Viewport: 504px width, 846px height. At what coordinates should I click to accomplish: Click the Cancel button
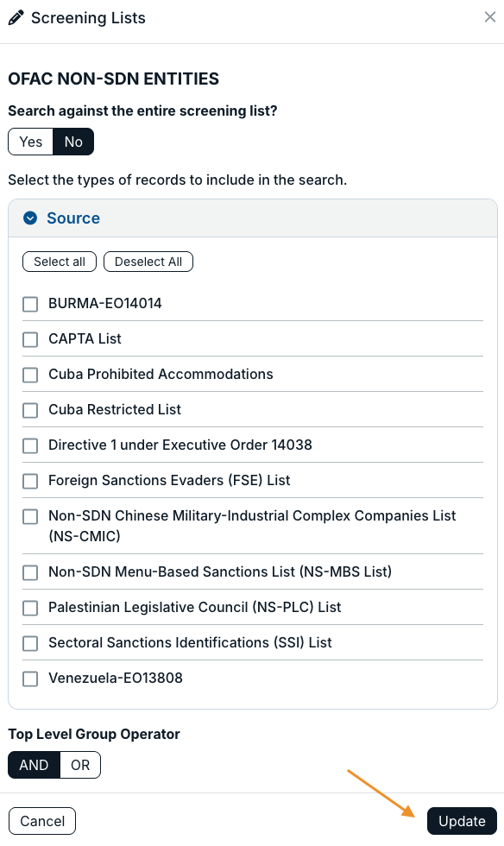tap(42, 821)
